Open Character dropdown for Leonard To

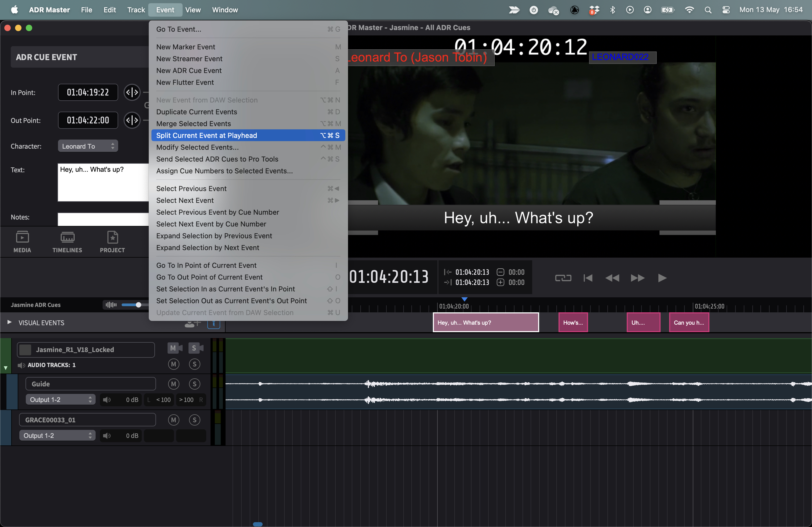[88, 145]
